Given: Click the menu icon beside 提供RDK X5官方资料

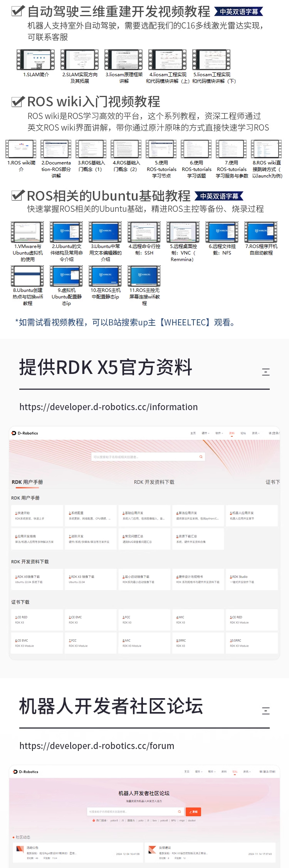Looking at the screenshot, I should (266, 372).
